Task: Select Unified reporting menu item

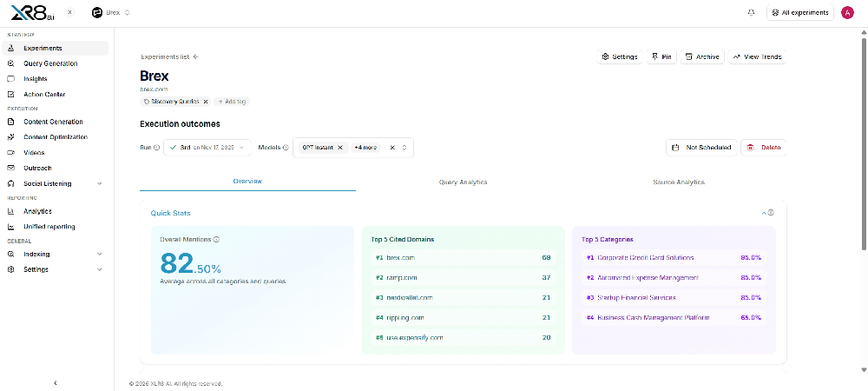Action: (56, 227)
